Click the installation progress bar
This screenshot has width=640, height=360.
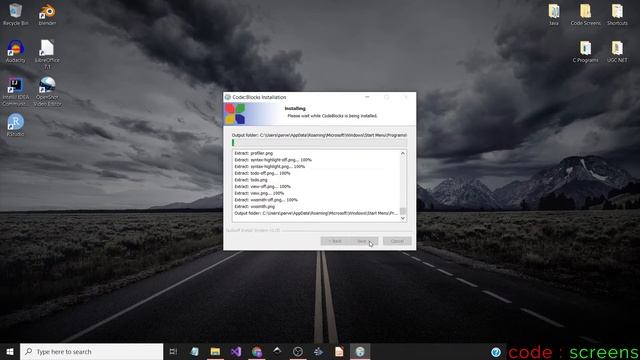coord(319,142)
